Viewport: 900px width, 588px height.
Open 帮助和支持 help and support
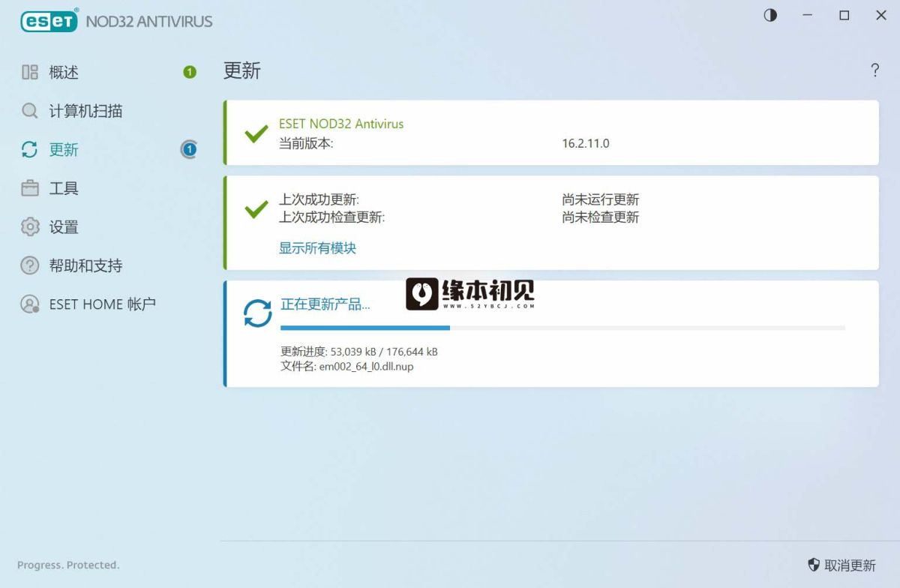86,265
